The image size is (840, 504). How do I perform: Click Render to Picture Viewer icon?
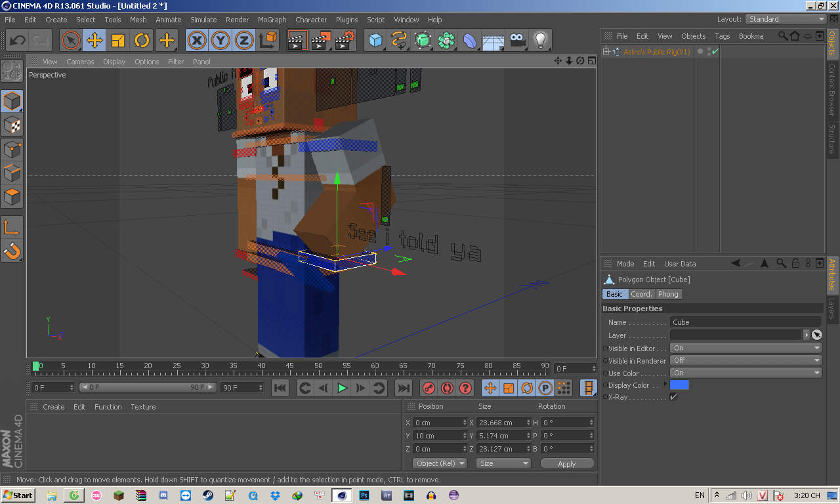pyautogui.click(x=320, y=41)
